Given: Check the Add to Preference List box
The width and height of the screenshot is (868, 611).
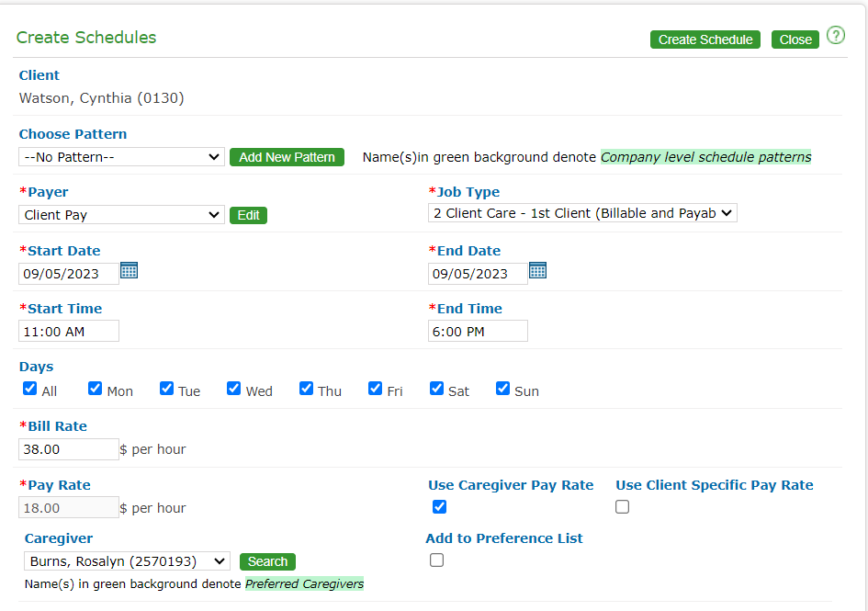Looking at the screenshot, I should pos(436,560).
